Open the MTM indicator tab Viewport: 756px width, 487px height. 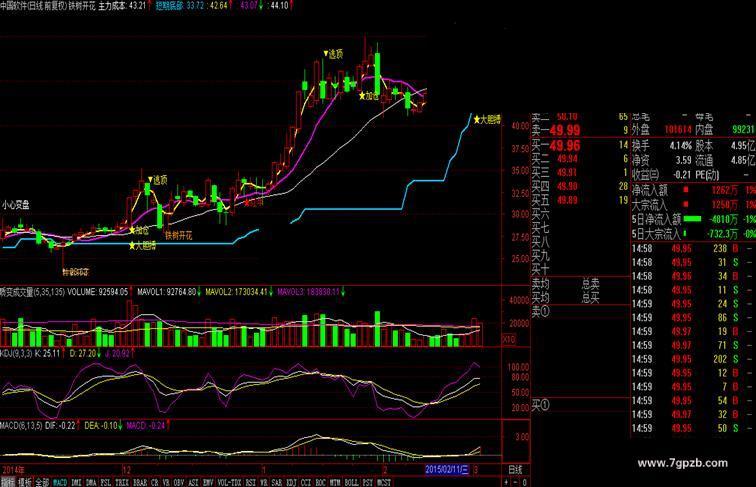pos(335,482)
